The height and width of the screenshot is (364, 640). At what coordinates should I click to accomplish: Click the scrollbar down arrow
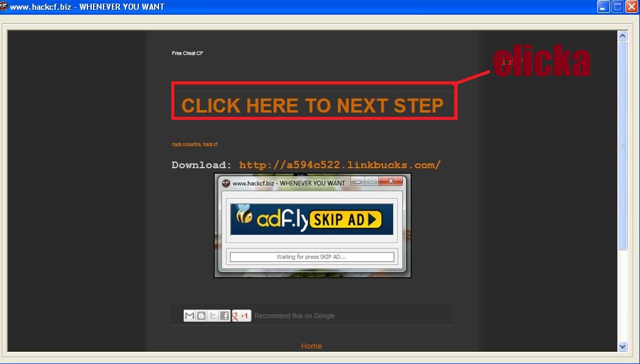(x=622, y=346)
